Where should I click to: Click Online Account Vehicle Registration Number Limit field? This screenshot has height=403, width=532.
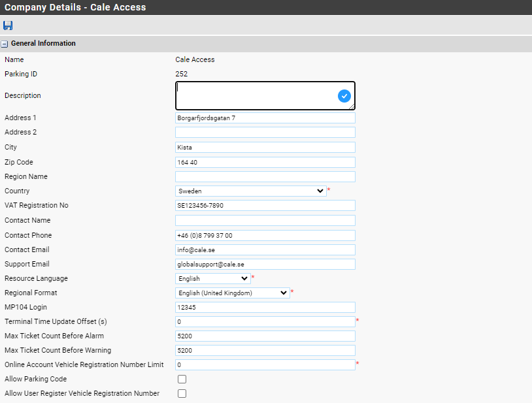pyautogui.click(x=265, y=364)
